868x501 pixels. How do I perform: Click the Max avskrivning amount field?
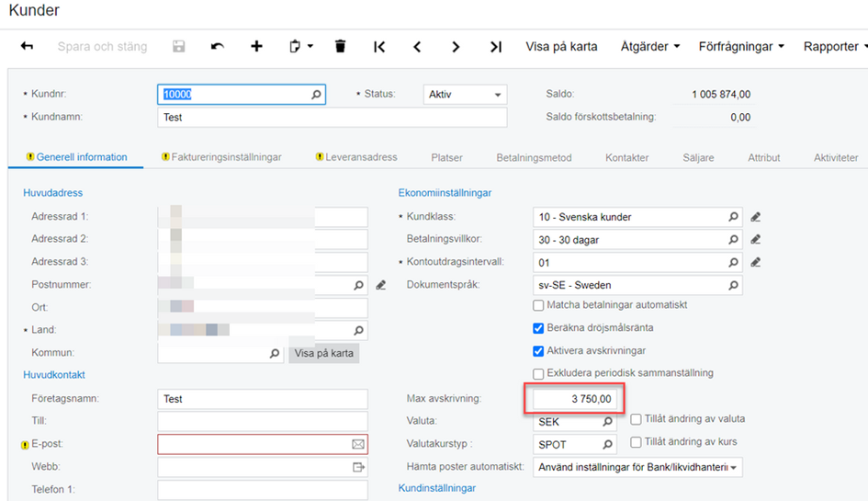click(574, 399)
